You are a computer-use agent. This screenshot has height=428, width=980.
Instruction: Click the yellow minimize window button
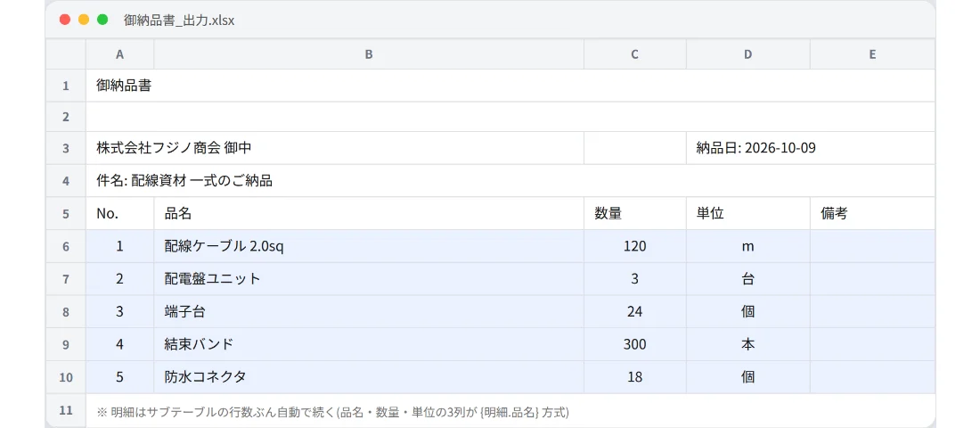tap(83, 20)
